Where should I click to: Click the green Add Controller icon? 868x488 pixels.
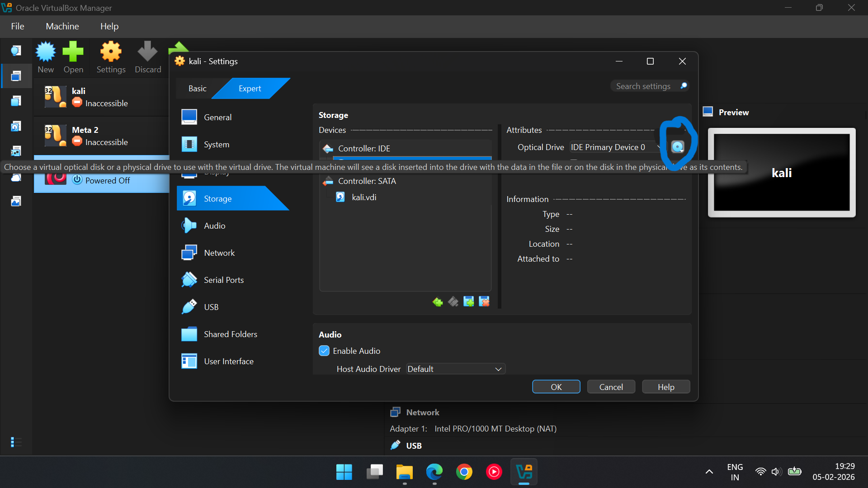pos(437,302)
